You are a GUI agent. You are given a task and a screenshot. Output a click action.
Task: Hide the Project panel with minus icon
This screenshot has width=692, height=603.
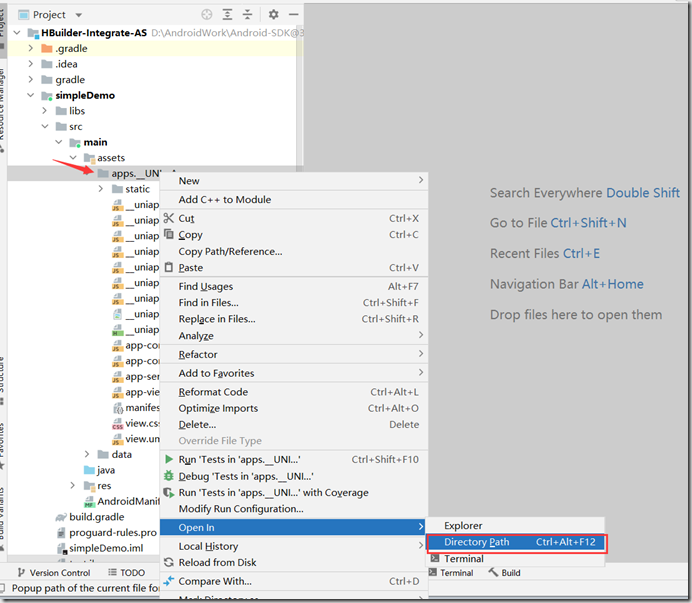click(x=294, y=15)
